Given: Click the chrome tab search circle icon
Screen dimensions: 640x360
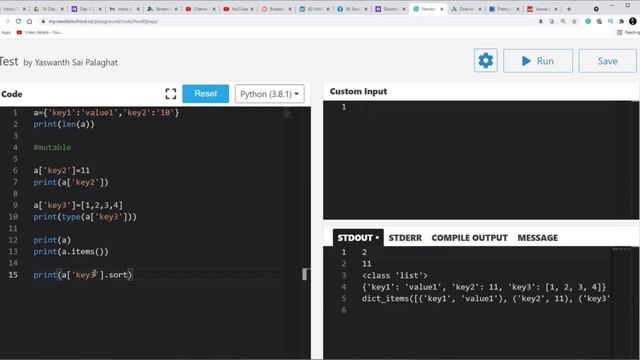Looking at the screenshot, I should (x=596, y=9).
